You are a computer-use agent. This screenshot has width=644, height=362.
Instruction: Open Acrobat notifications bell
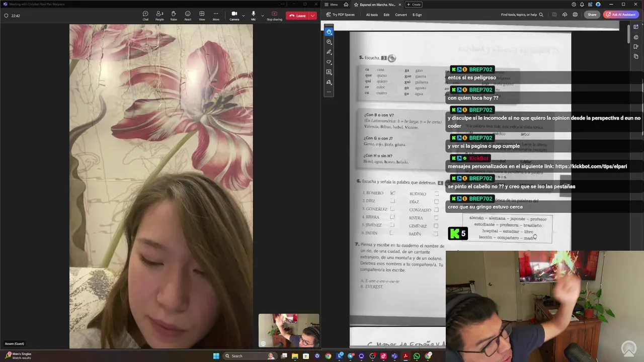coord(582,5)
